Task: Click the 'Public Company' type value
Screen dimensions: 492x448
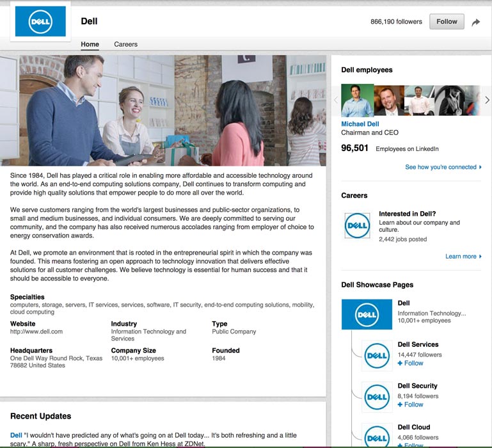Action: point(234,332)
